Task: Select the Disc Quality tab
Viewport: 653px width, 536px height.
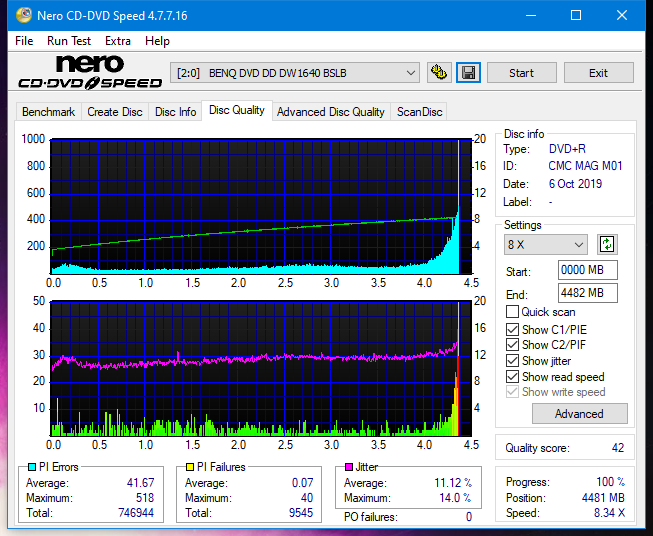Action: tap(237, 110)
